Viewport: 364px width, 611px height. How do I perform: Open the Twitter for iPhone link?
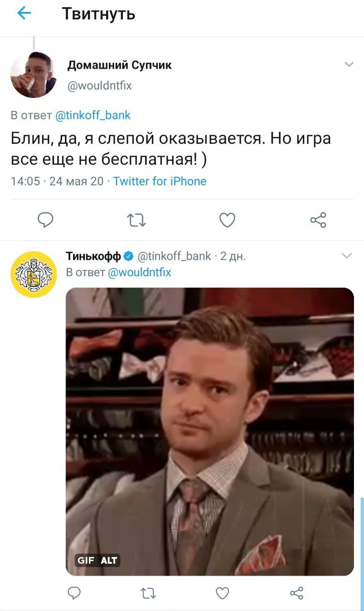(160, 181)
